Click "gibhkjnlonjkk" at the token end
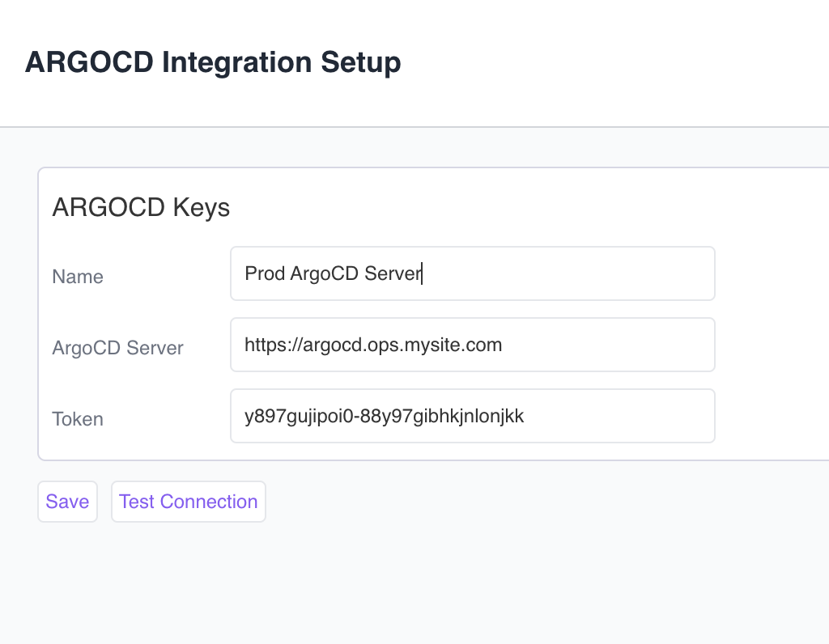Viewport: 829px width, 644px height. click(x=468, y=416)
